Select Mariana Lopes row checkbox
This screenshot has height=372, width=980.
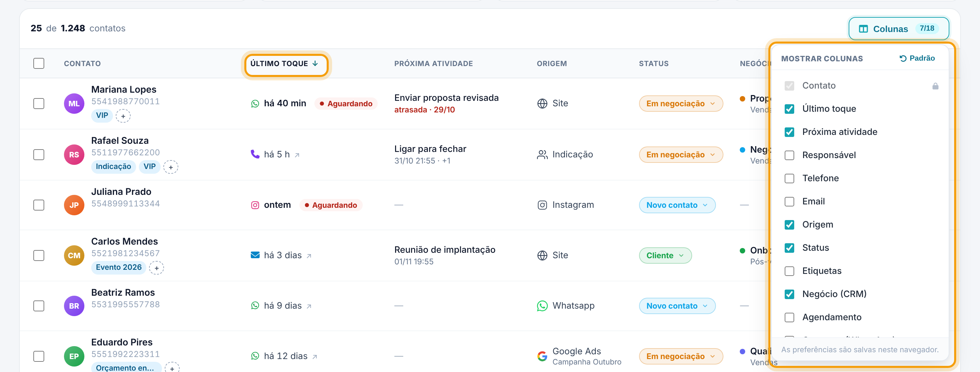(x=39, y=104)
